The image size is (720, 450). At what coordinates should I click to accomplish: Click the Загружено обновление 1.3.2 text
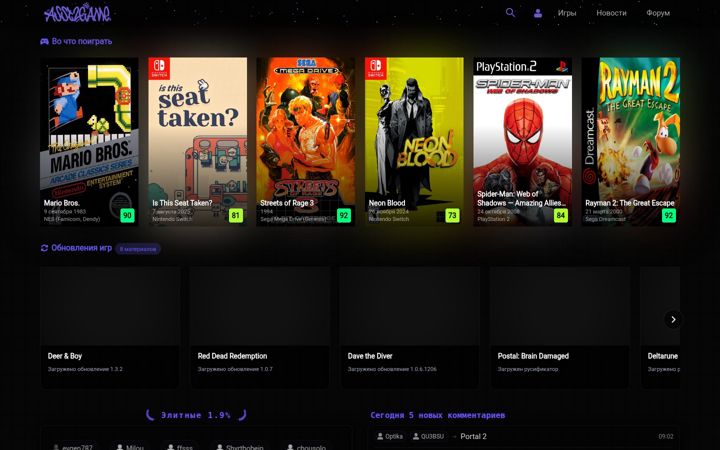[85, 369]
